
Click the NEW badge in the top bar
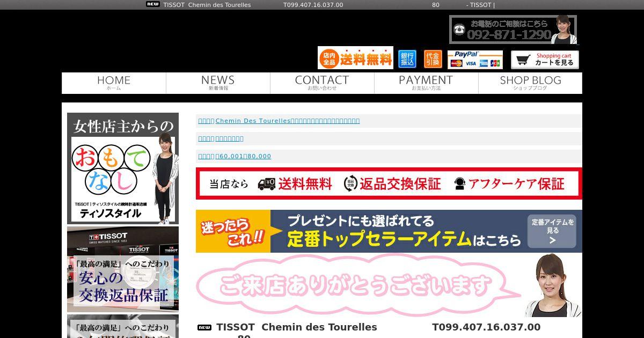click(153, 4)
